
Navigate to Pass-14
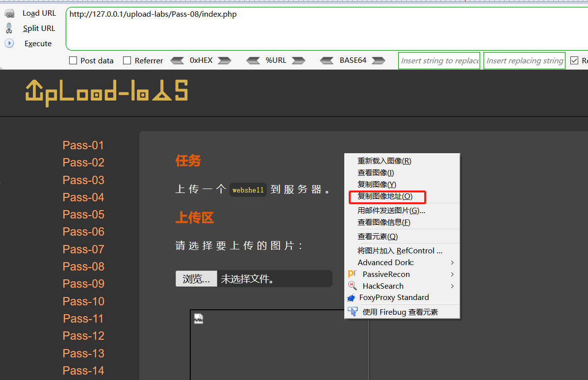pos(83,371)
